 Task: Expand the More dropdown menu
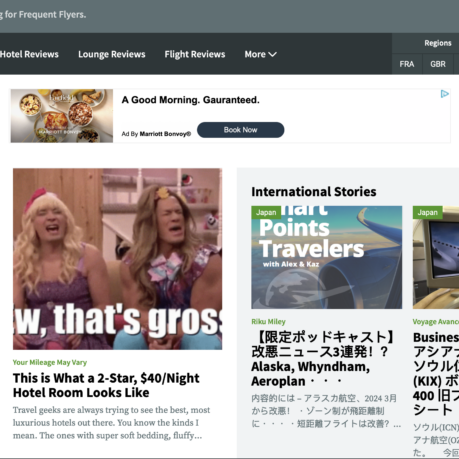[260, 54]
